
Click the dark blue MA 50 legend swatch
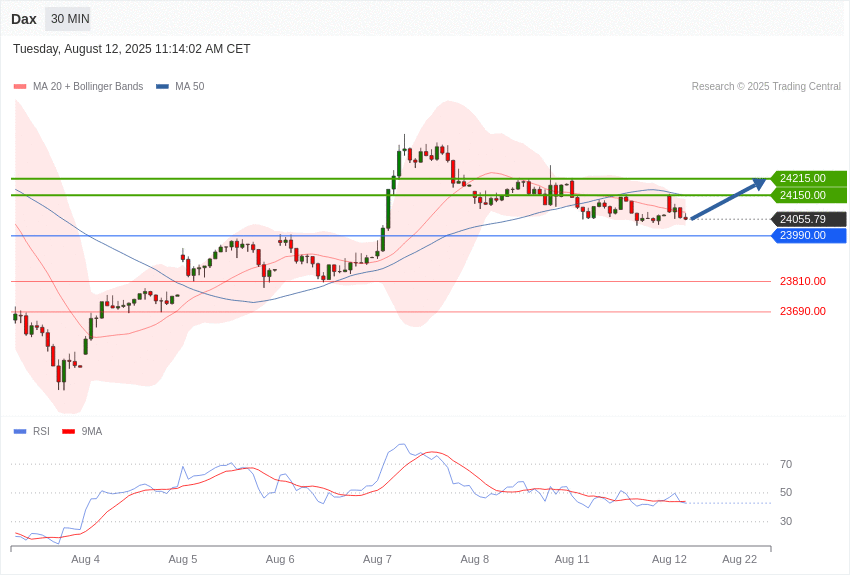pyautogui.click(x=162, y=87)
